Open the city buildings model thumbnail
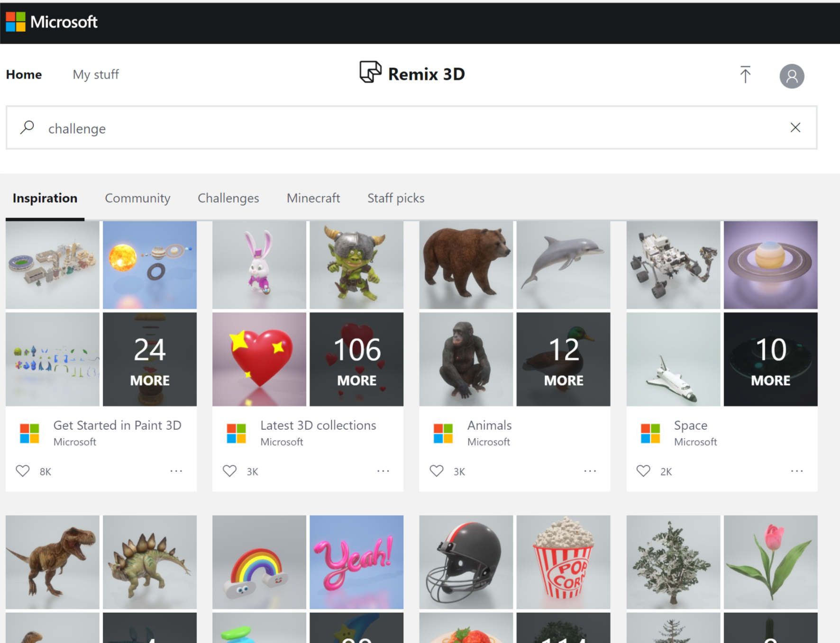This screenshot has height=643, width=840. tap(53, 265)
